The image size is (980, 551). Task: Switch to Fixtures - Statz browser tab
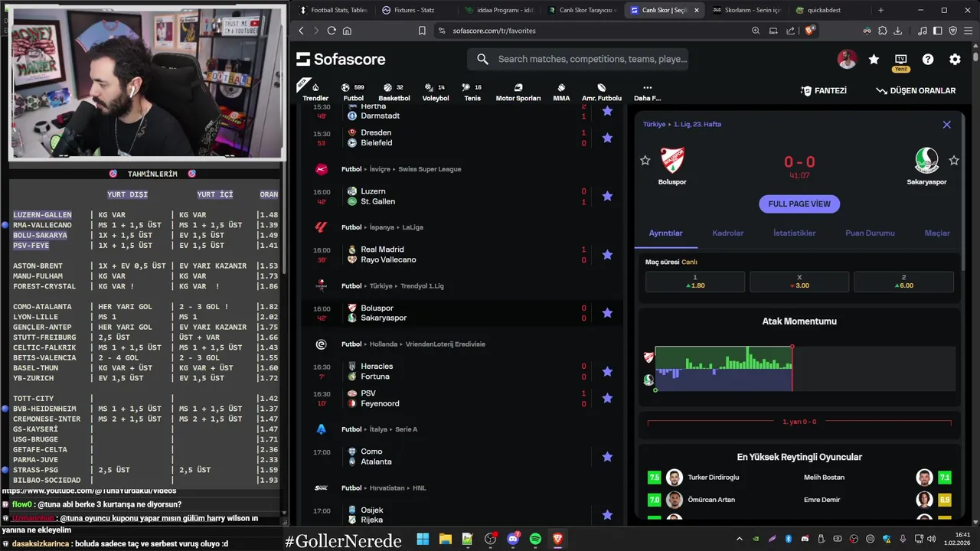415,10
